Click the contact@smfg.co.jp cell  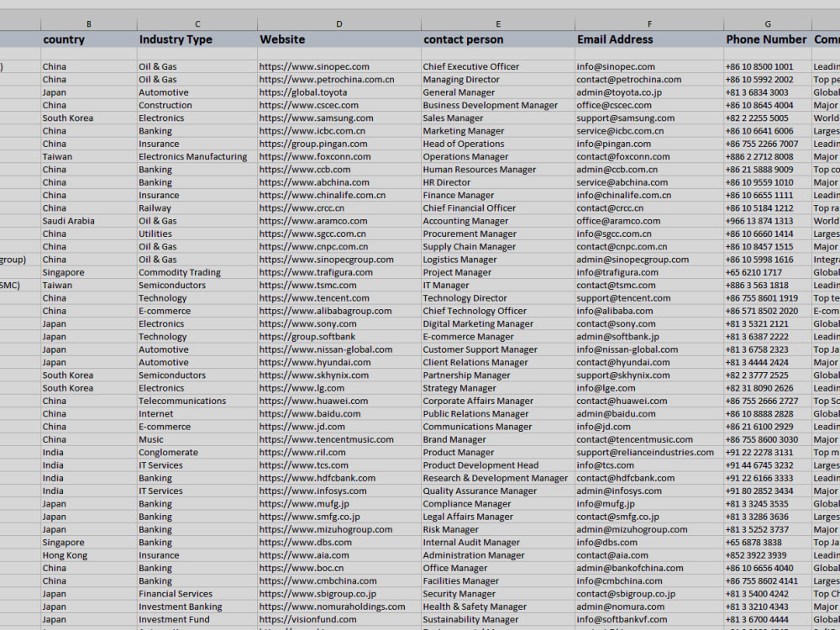(x=649, y=517)
